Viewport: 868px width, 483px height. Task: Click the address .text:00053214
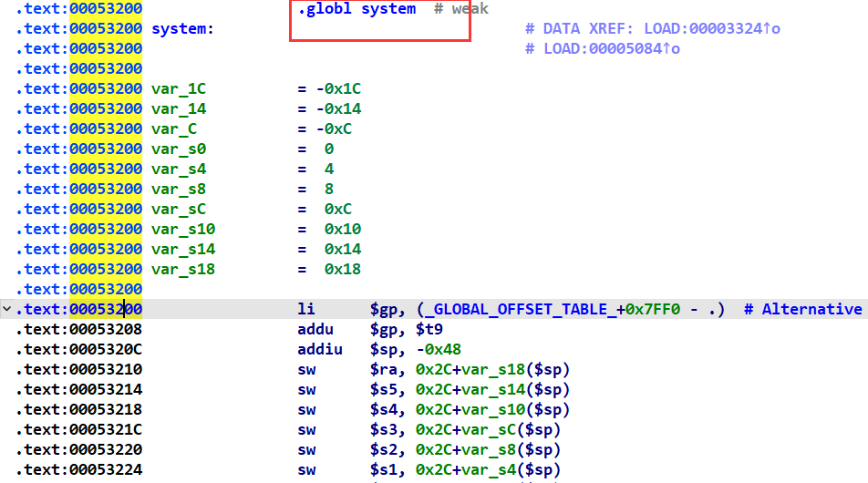coord(79,389)
